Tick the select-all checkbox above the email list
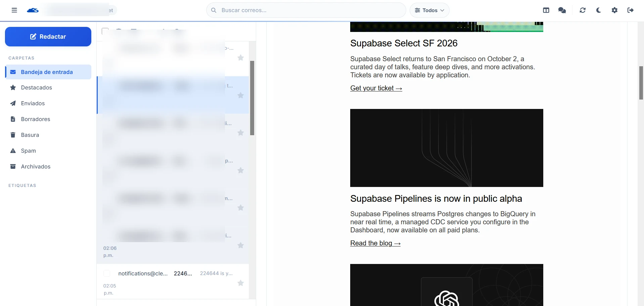 pos(105,31)
